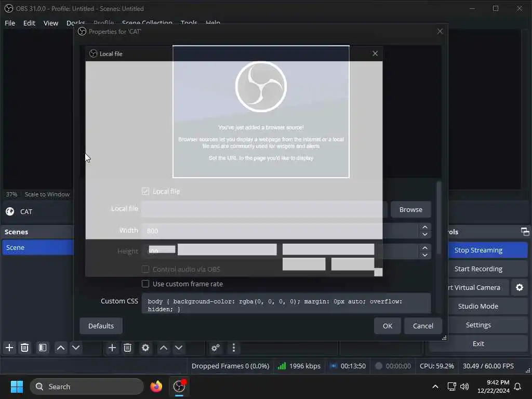This screenshot has width=532, height=399.
Task: Close the Properties for 'CAT' dialog
Action: click(x=440, y=32)
